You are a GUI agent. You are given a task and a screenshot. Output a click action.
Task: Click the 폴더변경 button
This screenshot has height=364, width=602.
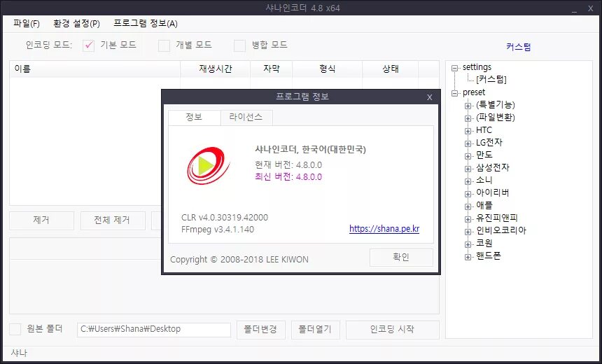click(x=260, y=330)
